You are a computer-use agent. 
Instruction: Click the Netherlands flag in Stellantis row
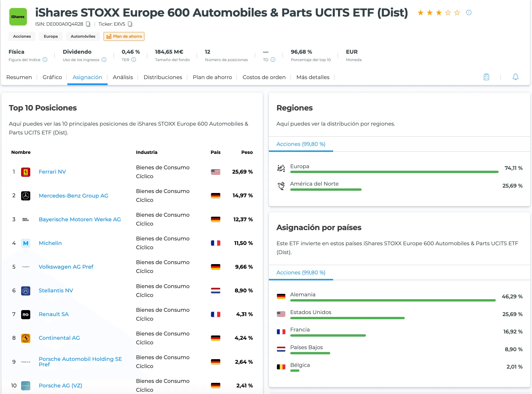coord(215,291)
